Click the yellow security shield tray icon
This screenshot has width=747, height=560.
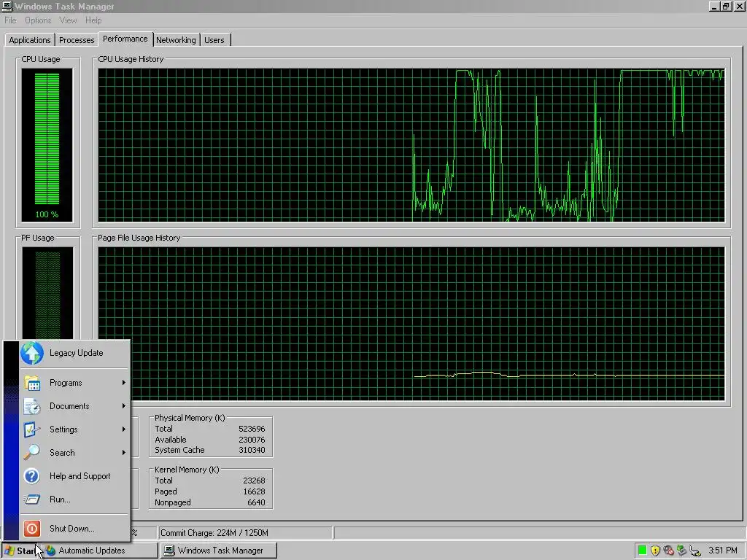tap(656, 551)
